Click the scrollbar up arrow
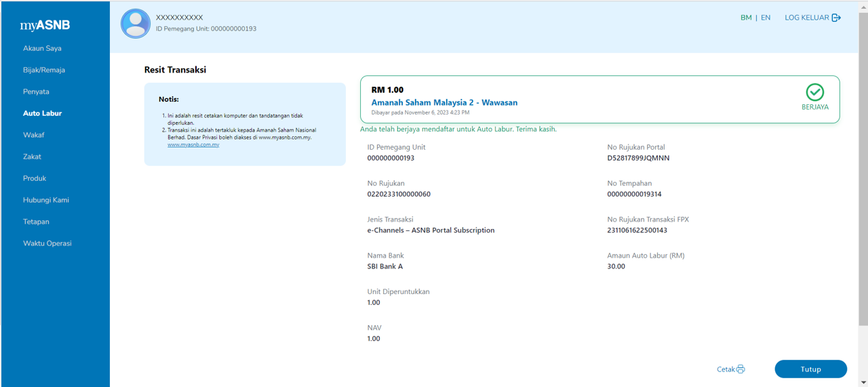 (x=863, y=5)
